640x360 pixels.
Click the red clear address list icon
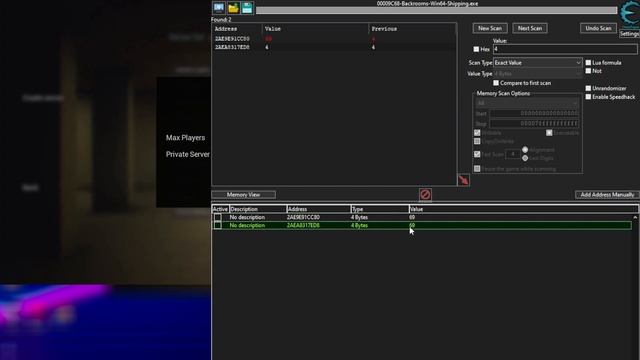click(x=425, y=195)
